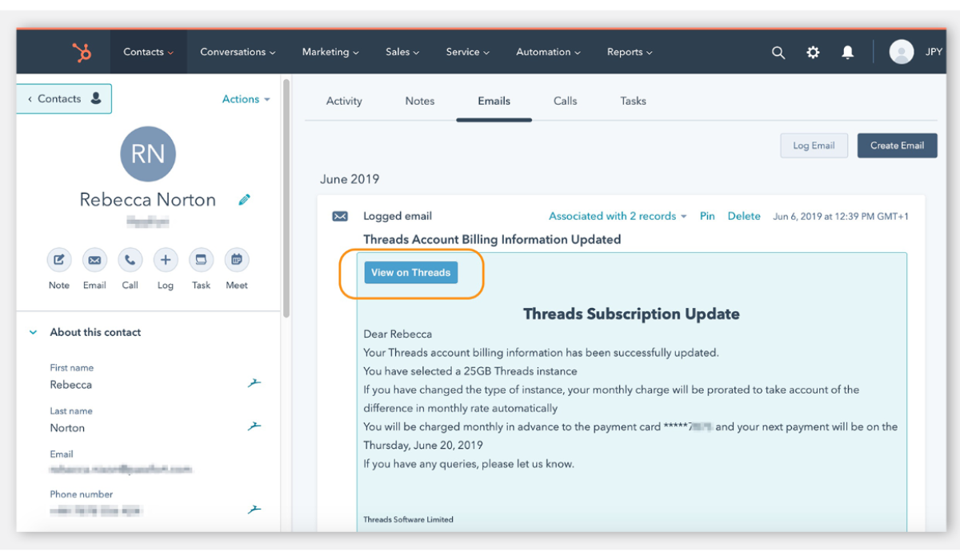Screen dimensions: 960x560
Task: Switch to the Notes tab
Action: click(420, 101)
